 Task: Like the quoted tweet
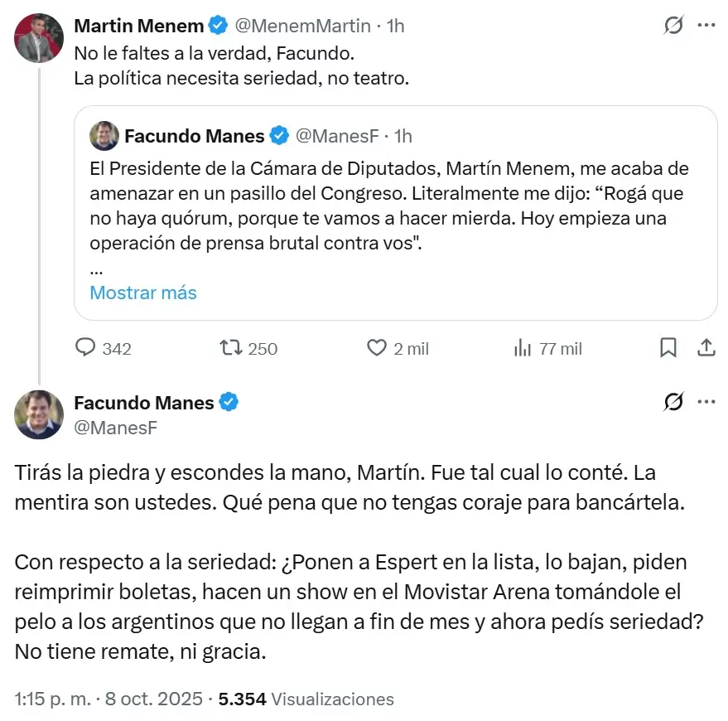376,348
